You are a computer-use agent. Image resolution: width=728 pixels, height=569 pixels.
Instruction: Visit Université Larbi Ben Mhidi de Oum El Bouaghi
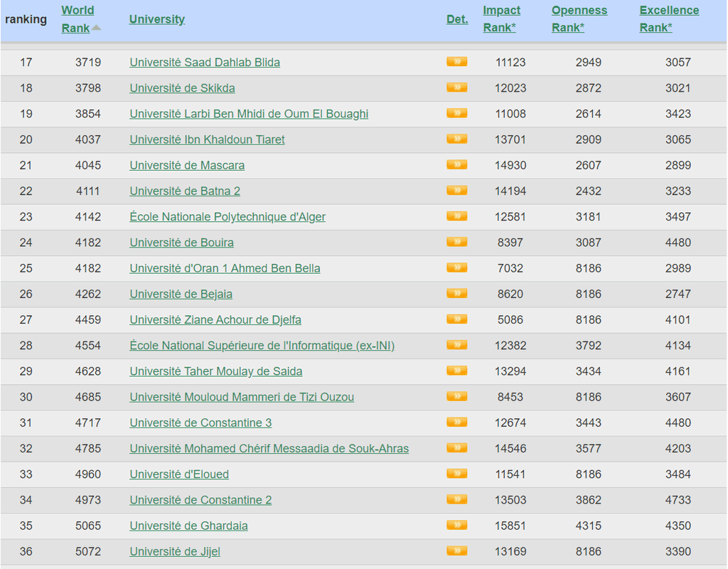pos(249,114)
